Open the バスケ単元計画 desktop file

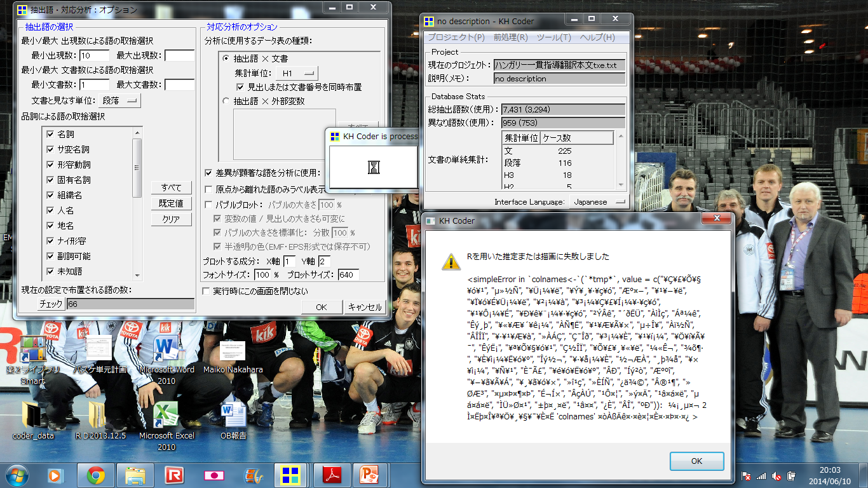tap(99, 355)
